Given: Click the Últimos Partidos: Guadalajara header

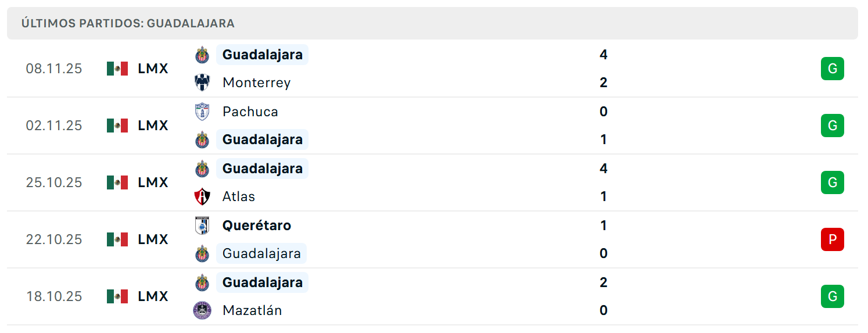Looking at the screenshot, I should [128, 23].
